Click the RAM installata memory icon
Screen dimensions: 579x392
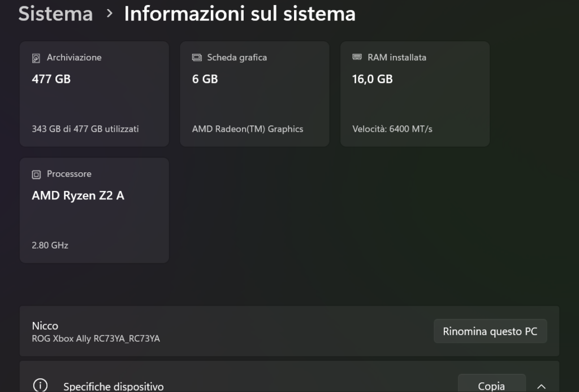(x=357, y=58)
